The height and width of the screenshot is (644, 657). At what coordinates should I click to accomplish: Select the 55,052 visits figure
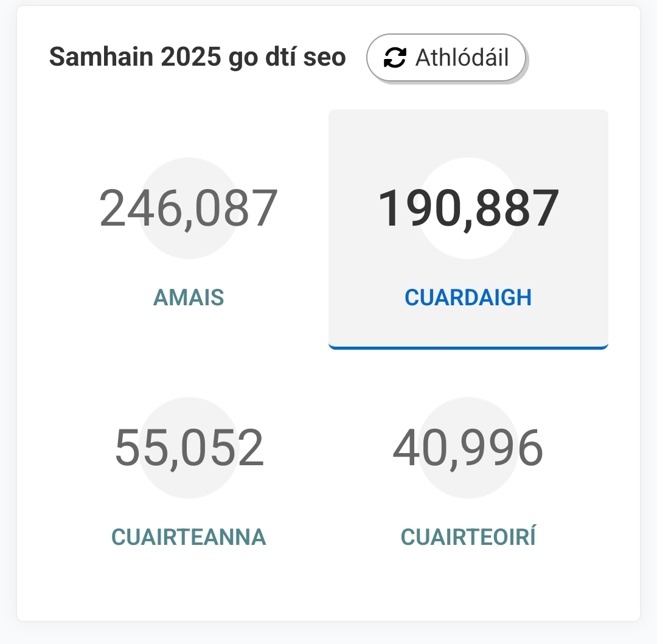189,448
